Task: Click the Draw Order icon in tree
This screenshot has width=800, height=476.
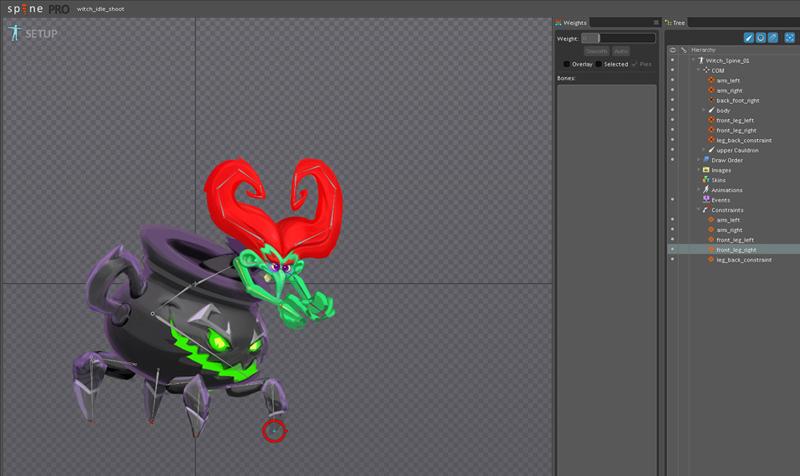Action: [x=706, y=160]
